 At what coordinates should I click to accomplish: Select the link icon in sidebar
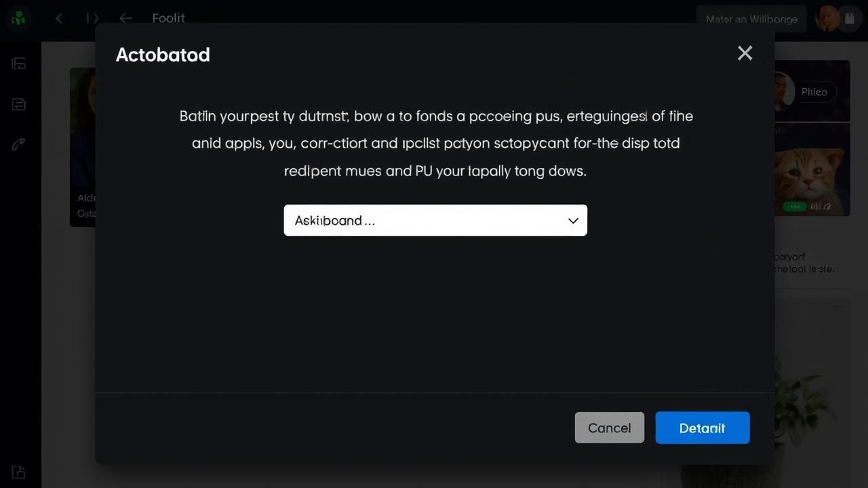point(18,144)
